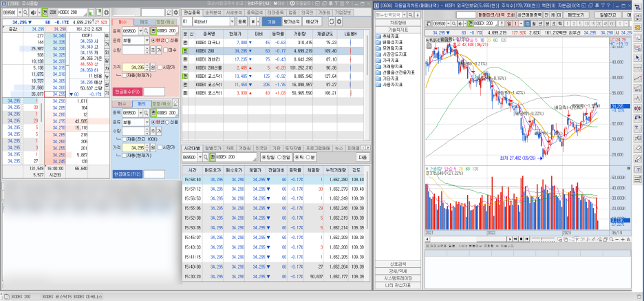Click the 다음 button in the 시간대별 panel

coord(363,157)
